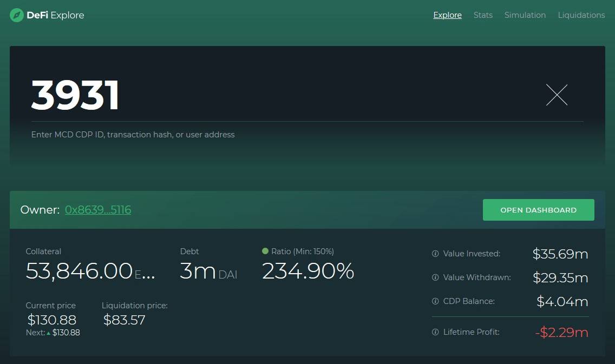This screenshot has width=615, height=364.
Task: Open owner address 0x8639...5116 link
Action: pos(98,210)
